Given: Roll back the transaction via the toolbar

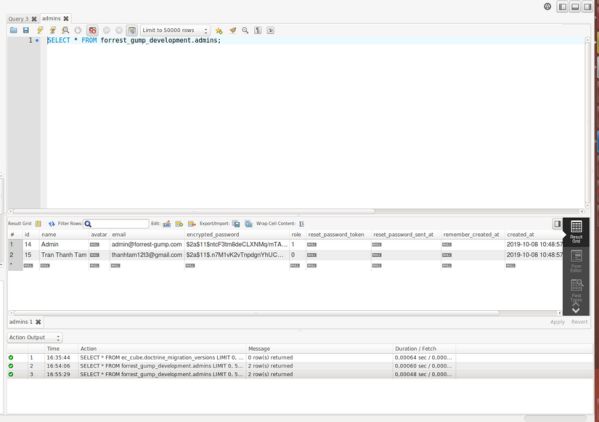Looking at the screenshot, I should pos(119,30).
